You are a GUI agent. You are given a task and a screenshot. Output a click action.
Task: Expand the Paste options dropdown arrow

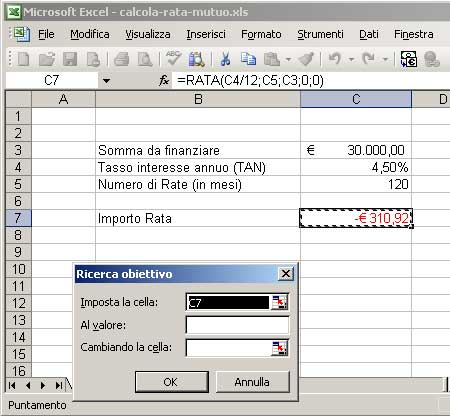(x=288, y=60)
